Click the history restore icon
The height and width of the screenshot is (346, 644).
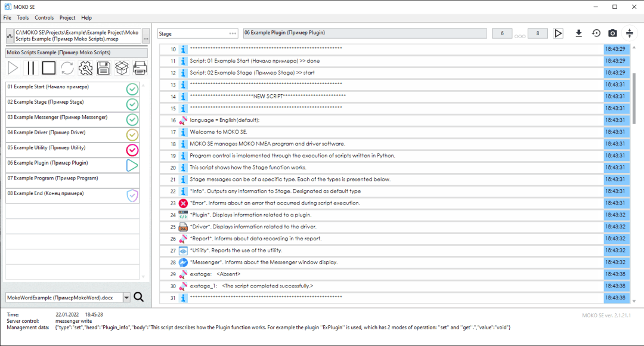click(x=596, y=33)
